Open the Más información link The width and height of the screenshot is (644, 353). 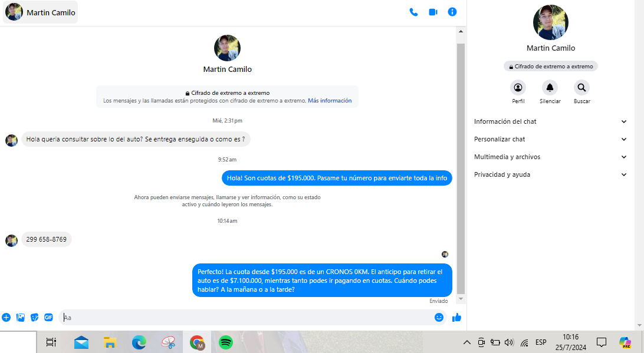[330, 101]
